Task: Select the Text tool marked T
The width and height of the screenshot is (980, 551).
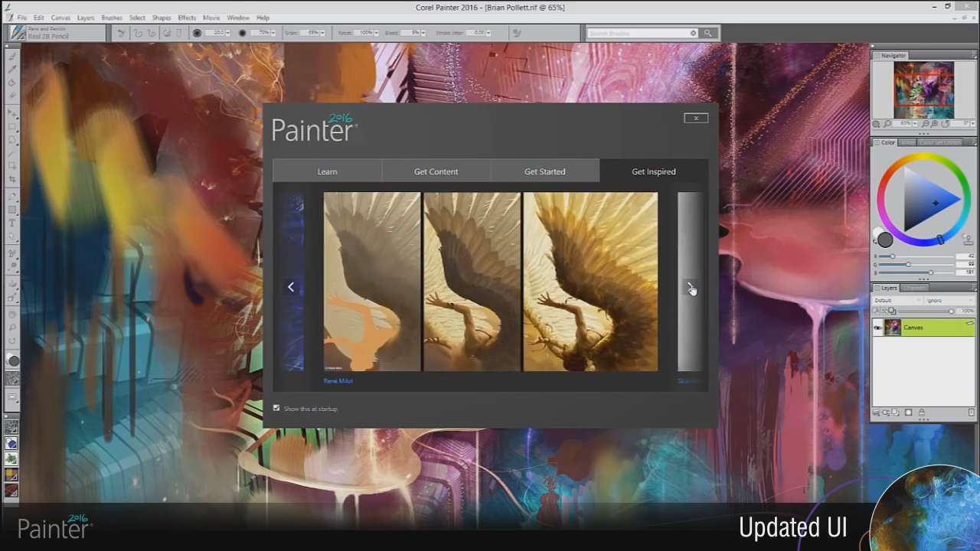Action: click(x=13, y=223)
